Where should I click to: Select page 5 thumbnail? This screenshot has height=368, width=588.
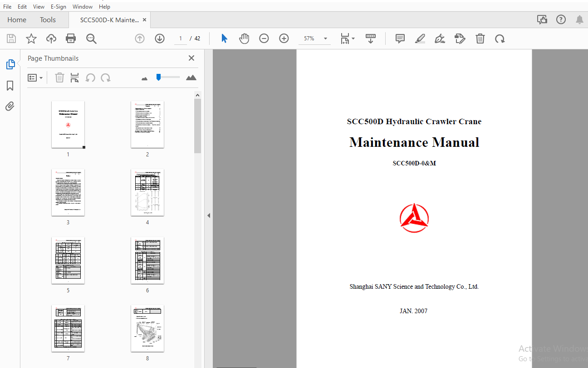[68, 261]
